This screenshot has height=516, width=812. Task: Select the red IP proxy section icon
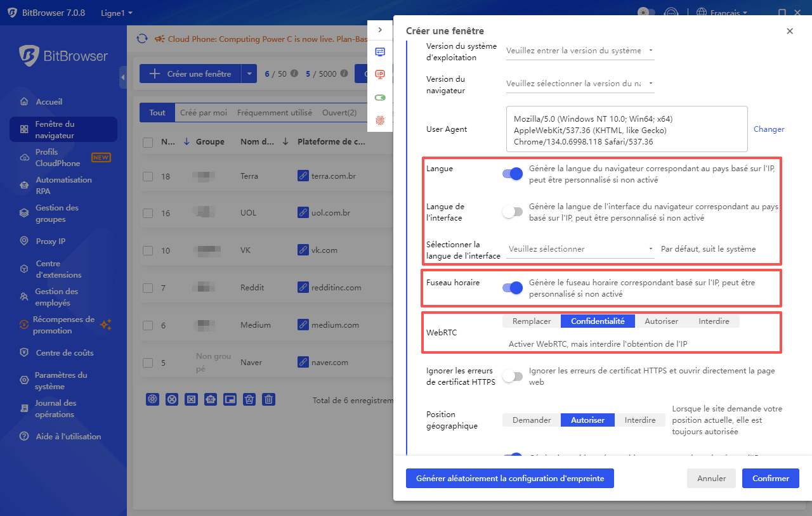(x=379, y=74)
